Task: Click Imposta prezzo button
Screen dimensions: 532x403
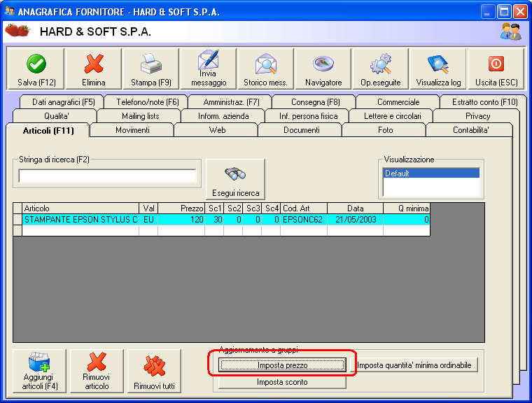Action: click(282, 365)
